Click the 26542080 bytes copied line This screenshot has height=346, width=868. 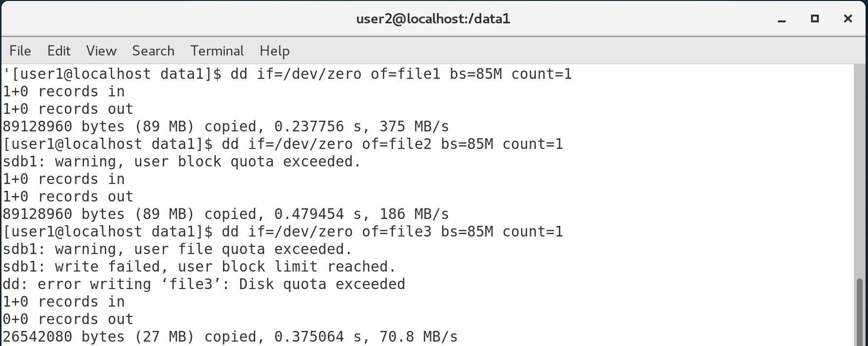pyautogui.click(x=230, y=337)
